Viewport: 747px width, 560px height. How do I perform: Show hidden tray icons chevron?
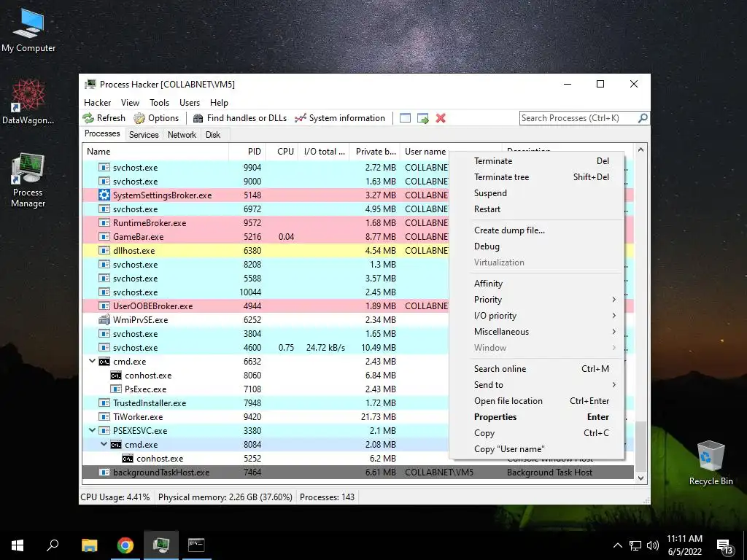pos(617,545)
